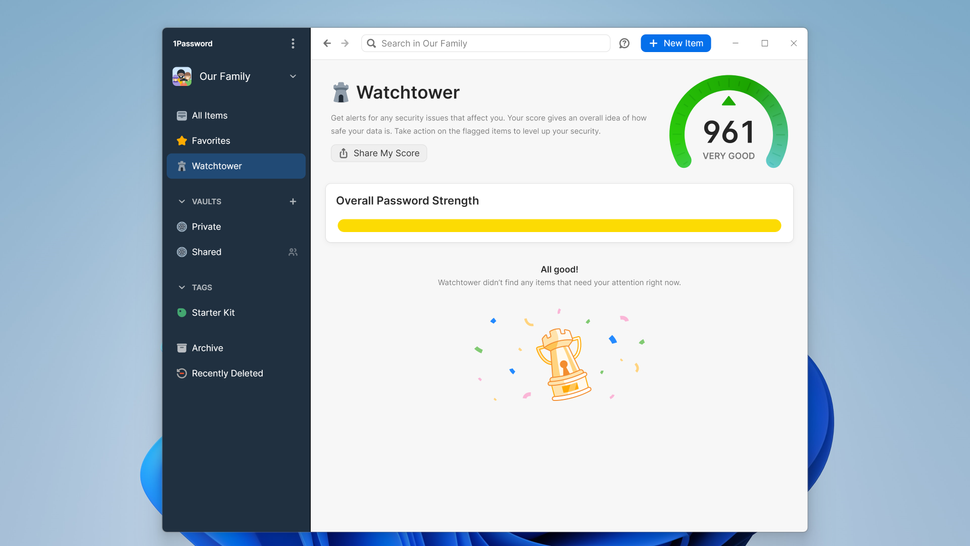Select Watchtower in the sidebar
970x546 pixels.
(236, 166)
